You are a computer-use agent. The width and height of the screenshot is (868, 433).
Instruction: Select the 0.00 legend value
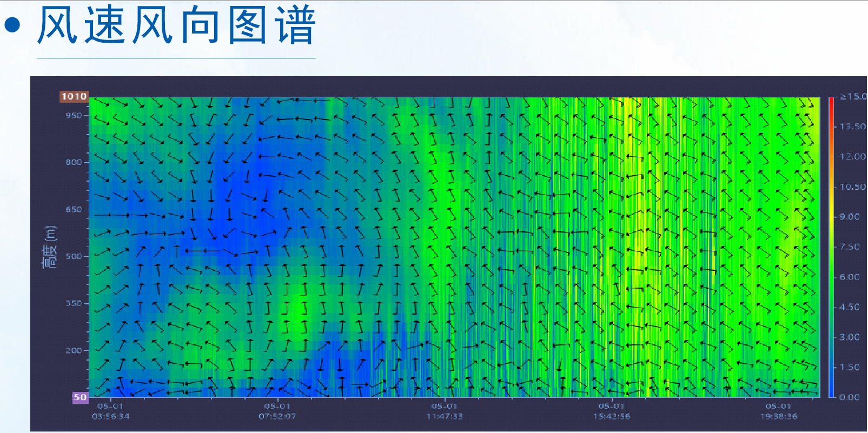click(x=850, y=397)
